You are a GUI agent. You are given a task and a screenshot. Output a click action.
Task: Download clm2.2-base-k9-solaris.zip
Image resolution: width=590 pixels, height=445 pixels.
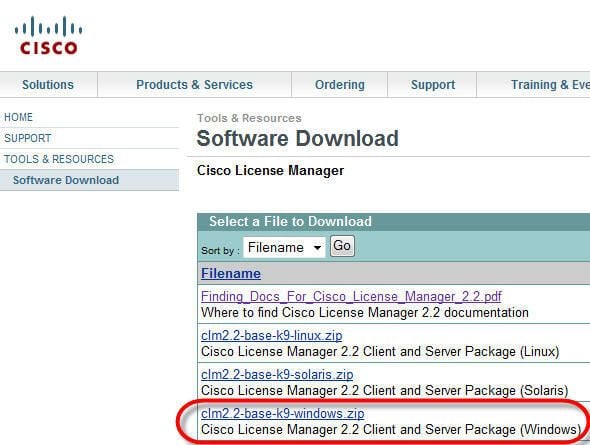(277, 374)
